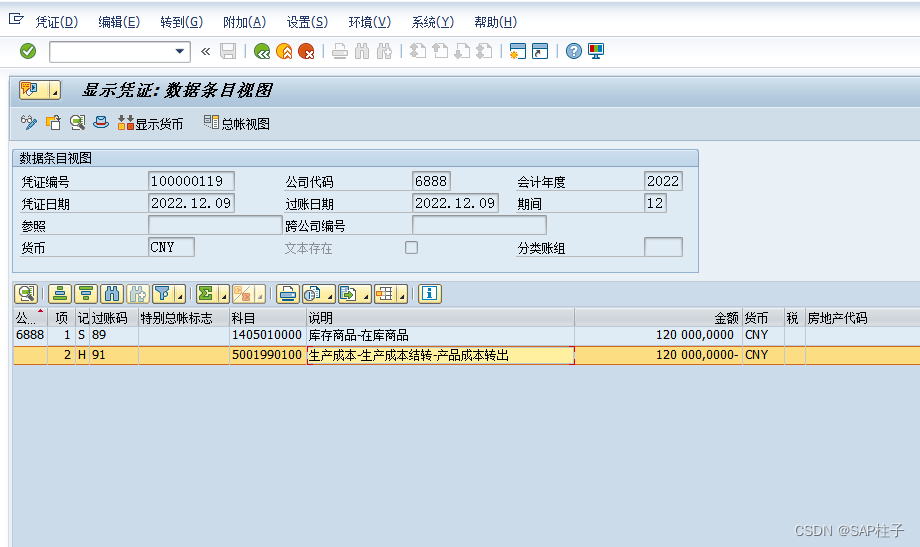The width and height of the screenshot is (920, 547).
Task: Expand the Total sigma dropdown arrow
Action: [x=224, y=293]
